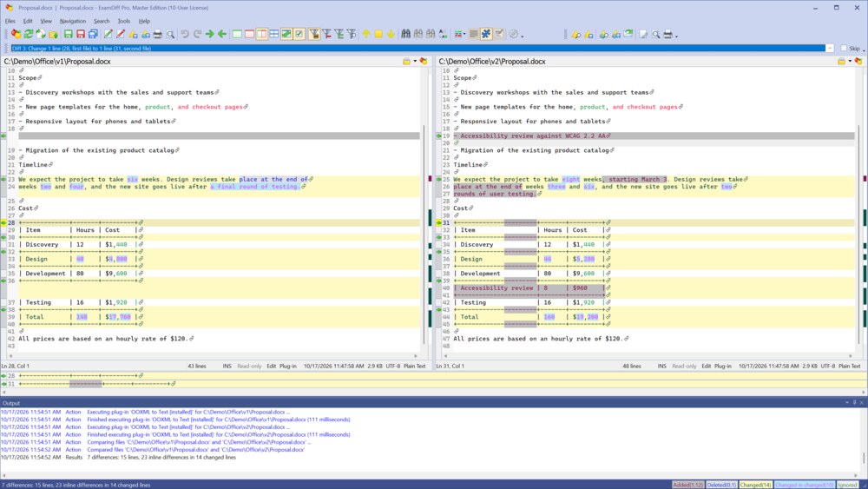Open history dropdown arrow for v1 file path
The image size is (868, 489).
coord(415,62)
